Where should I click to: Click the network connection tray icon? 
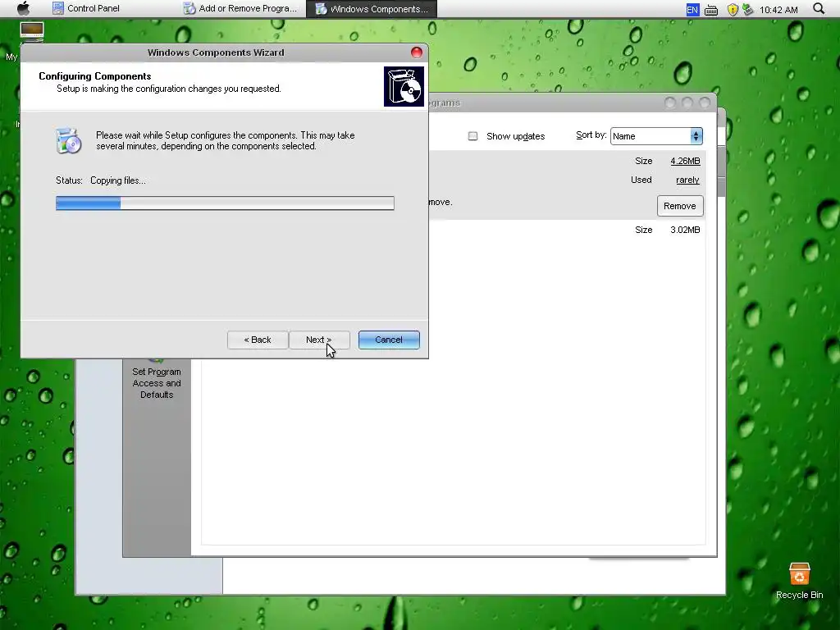pos(747,10)
